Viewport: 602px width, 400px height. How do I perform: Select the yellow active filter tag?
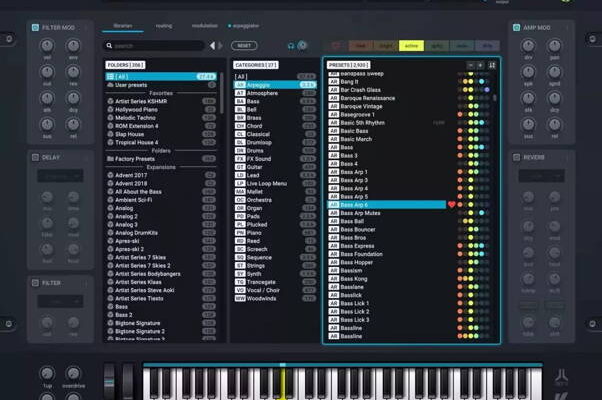(411, 45)
